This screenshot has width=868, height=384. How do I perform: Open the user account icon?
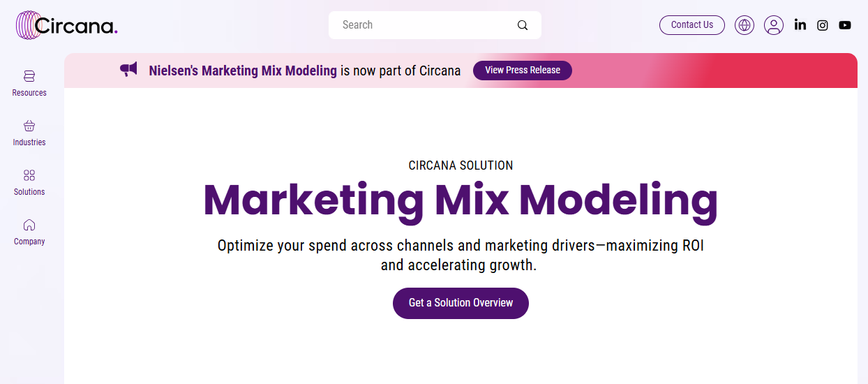(x=774, y=25)
